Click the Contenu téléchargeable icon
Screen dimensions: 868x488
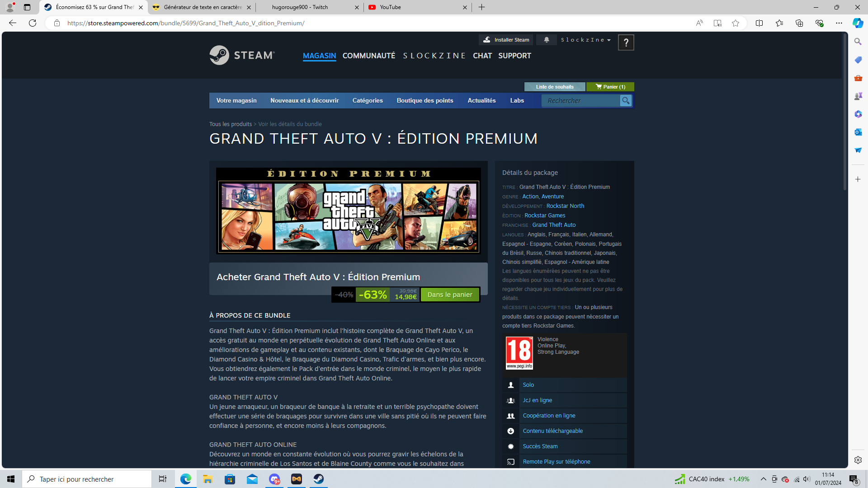511,431
